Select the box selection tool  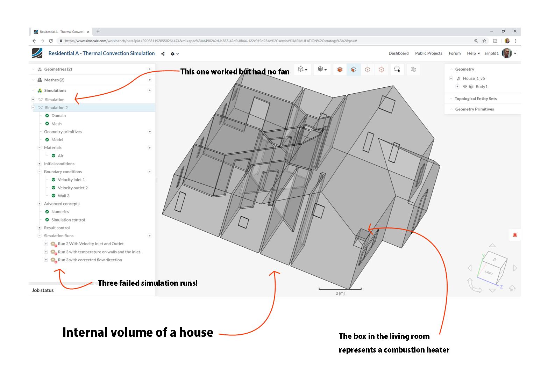(x=397, y=70)
